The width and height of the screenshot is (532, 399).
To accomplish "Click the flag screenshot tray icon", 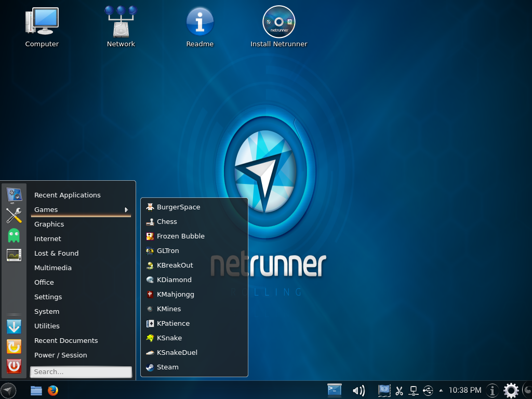I will tap(384, 391).
